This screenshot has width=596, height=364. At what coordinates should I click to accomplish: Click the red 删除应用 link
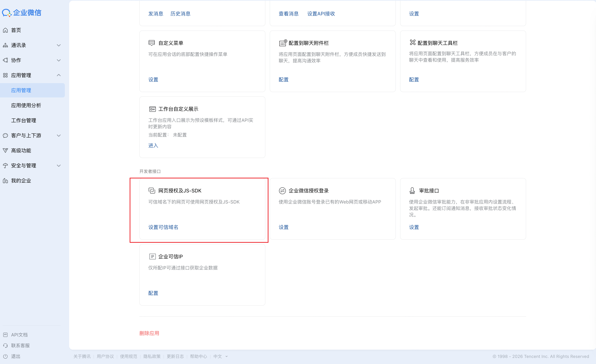[149, 333]
